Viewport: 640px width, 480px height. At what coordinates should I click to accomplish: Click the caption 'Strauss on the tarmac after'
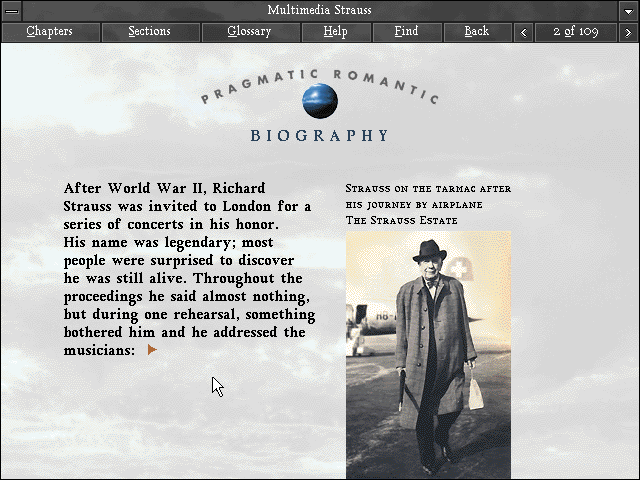point(428,189)
